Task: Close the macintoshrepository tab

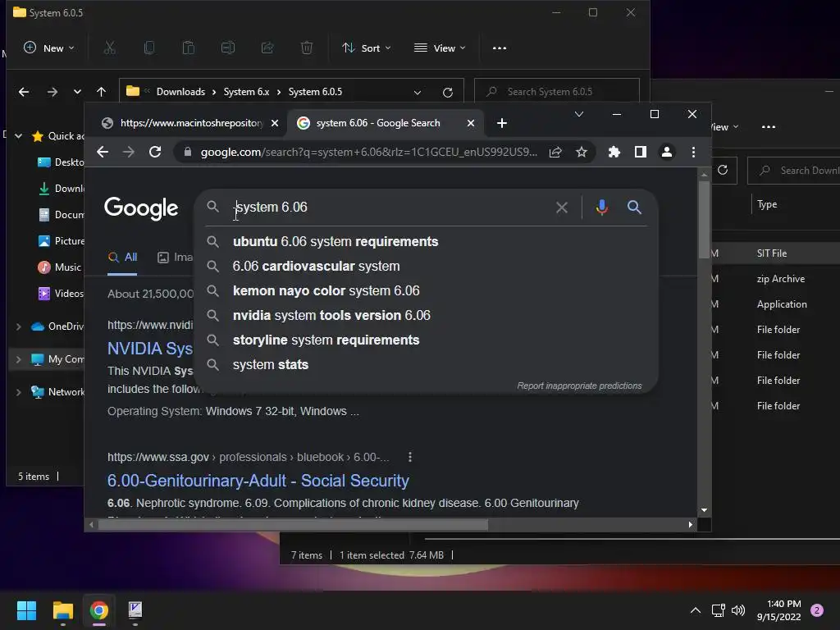Action: (x=274, y=123)
